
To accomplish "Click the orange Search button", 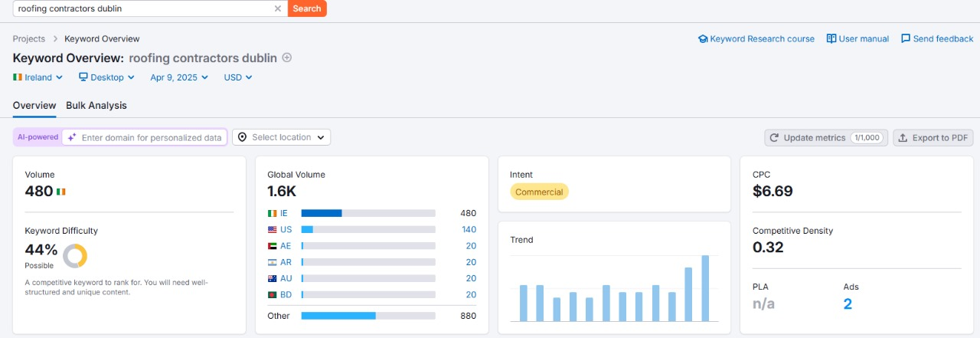I will (307, 8).
